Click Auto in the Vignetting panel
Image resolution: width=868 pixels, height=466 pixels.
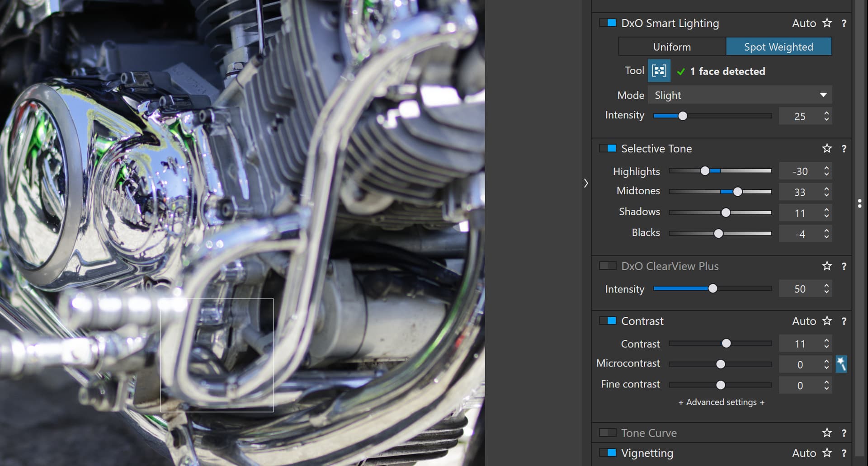click(804, 453)
